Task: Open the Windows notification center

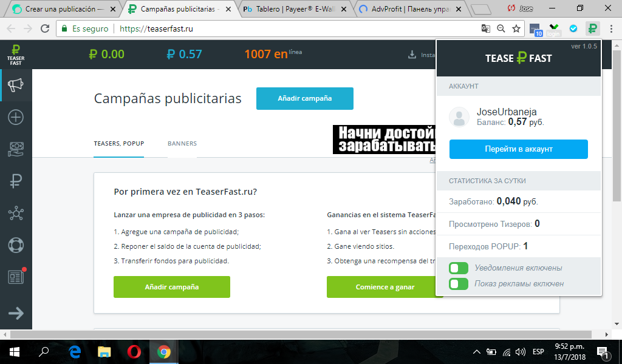Action: 603,352
